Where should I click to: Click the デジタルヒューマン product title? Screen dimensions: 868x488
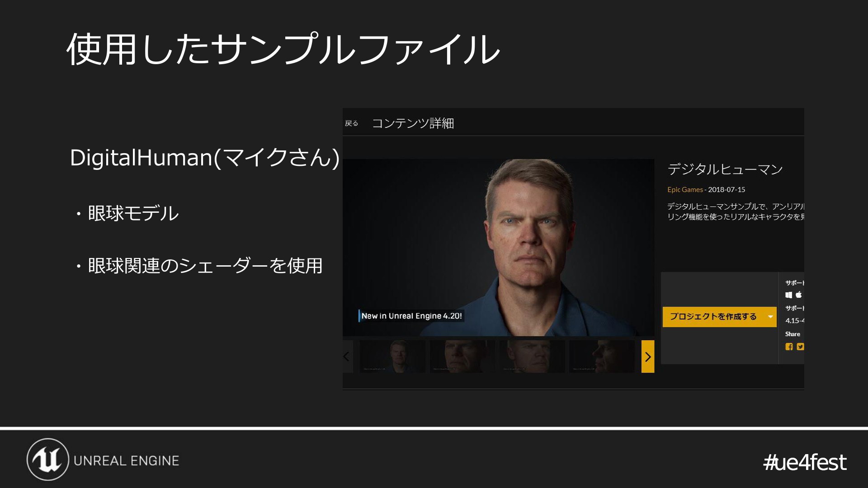pyautogui.click(x=725, y=169)
